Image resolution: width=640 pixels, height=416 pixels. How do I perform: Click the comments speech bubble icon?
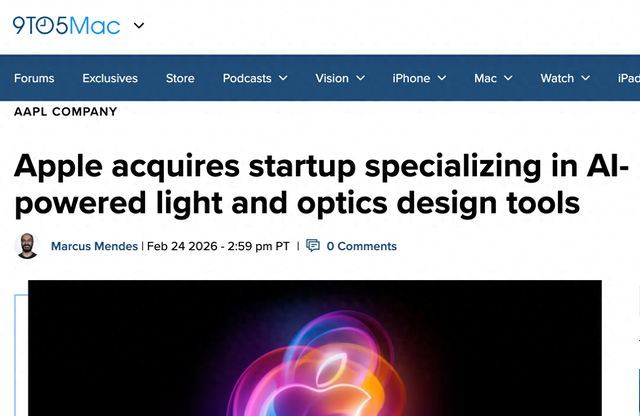(313, 246)
